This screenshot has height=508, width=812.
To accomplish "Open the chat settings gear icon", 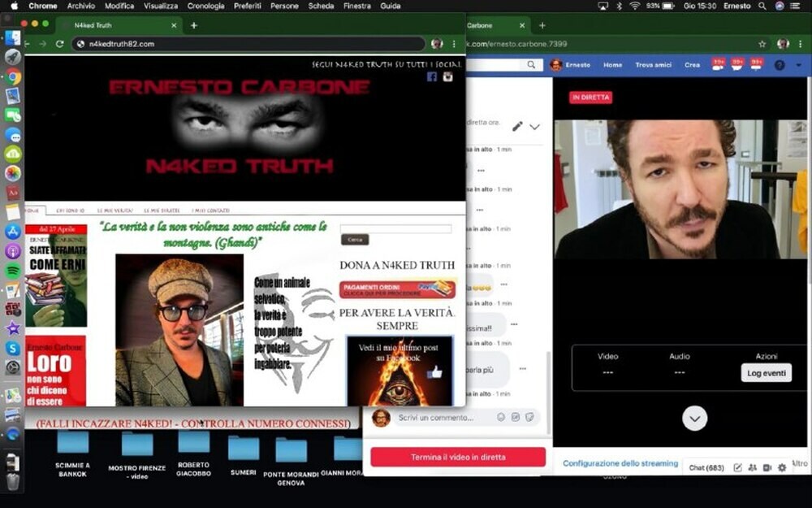I will 782,467.
